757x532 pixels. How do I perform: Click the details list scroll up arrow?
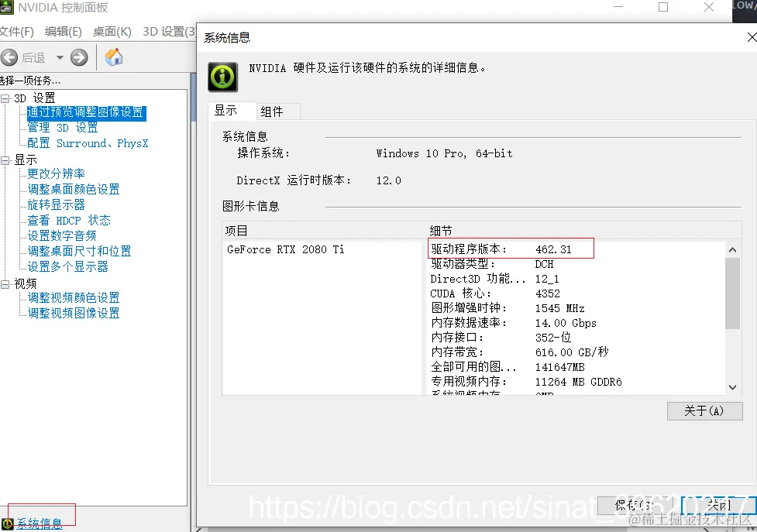tap(732, 250)
